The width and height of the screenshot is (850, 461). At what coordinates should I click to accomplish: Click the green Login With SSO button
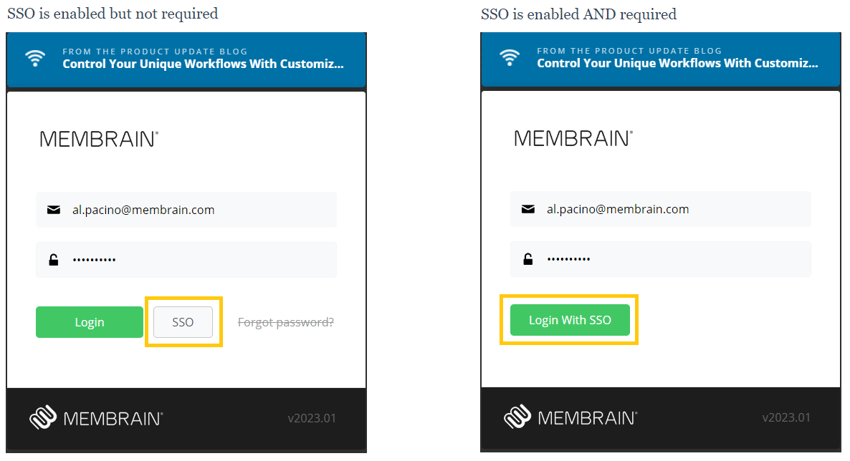click(x=570, y=320)
